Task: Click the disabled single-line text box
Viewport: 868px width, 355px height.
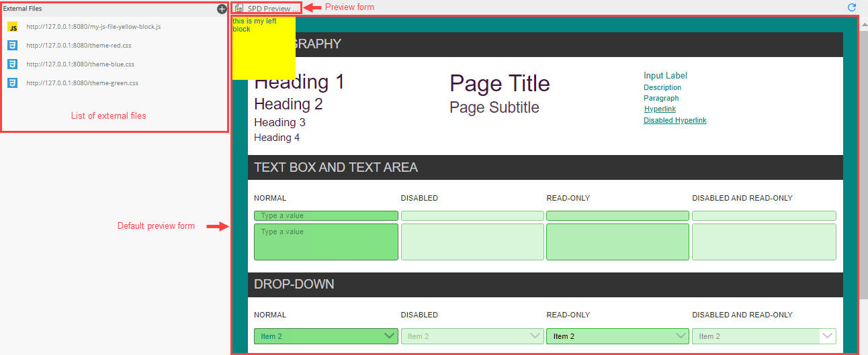Action: (472, 215)
